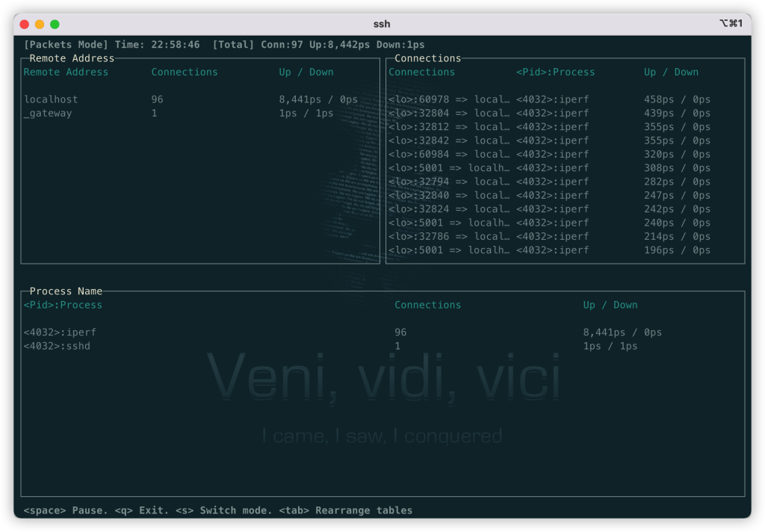Click the ssh window title
Viewport: 765px width, 532px height.
pos(382,25)
